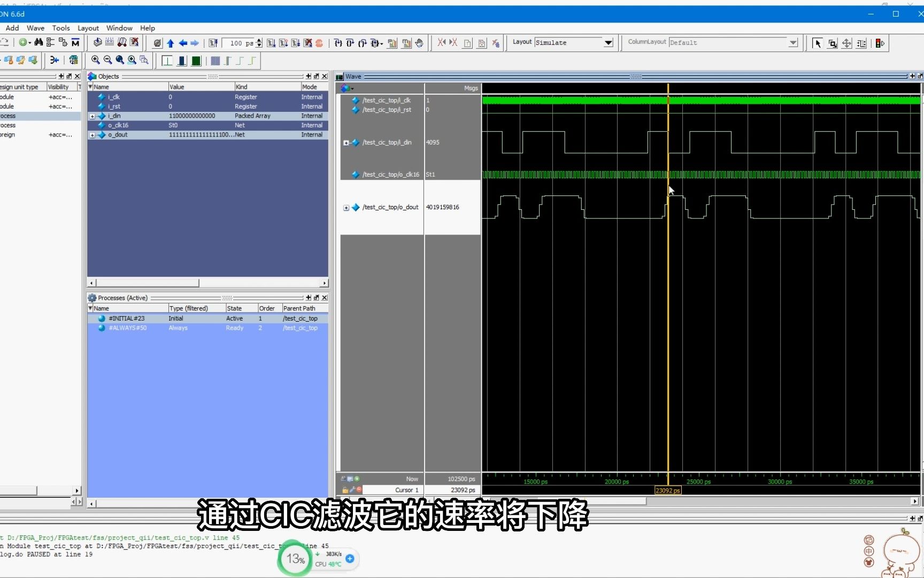Open the Wave menu
This screenshot has width=924, height=578.
(x=35, y=28)
